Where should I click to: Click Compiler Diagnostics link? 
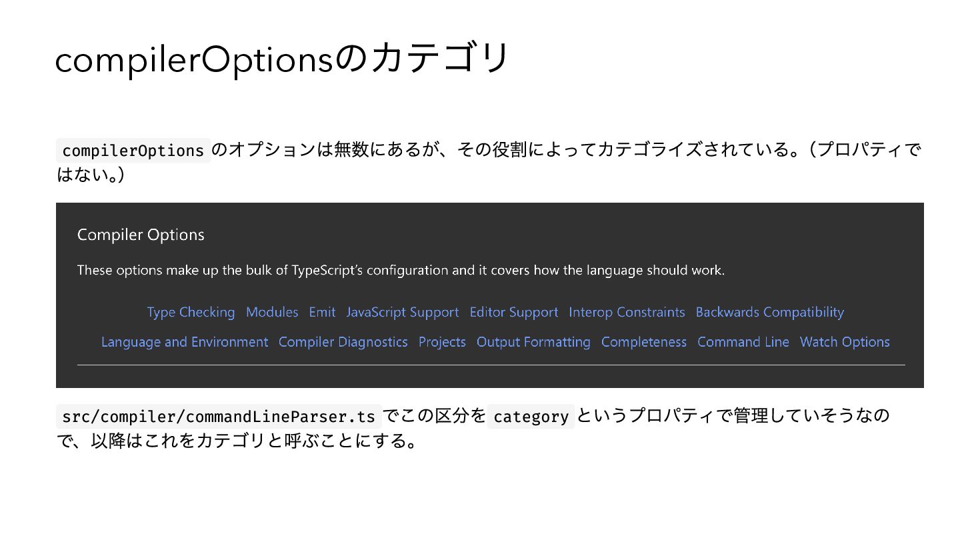(x=343, y=343)
